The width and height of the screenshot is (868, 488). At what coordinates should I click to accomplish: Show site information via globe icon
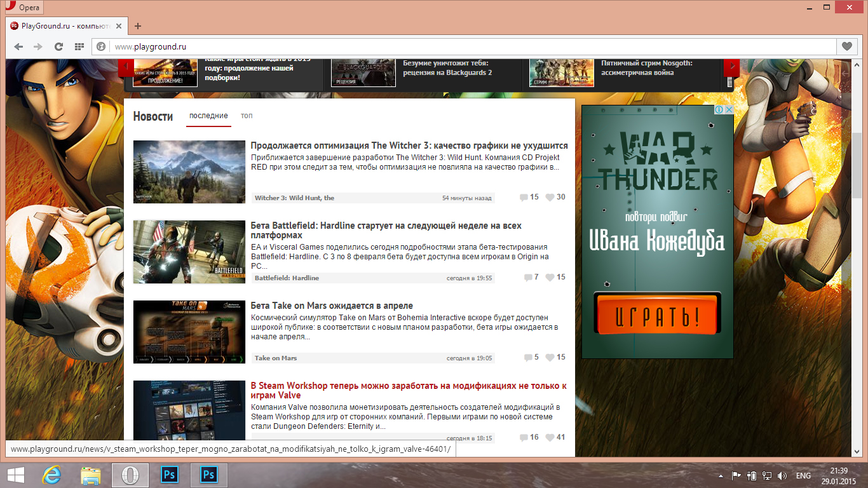coord(100,46)
